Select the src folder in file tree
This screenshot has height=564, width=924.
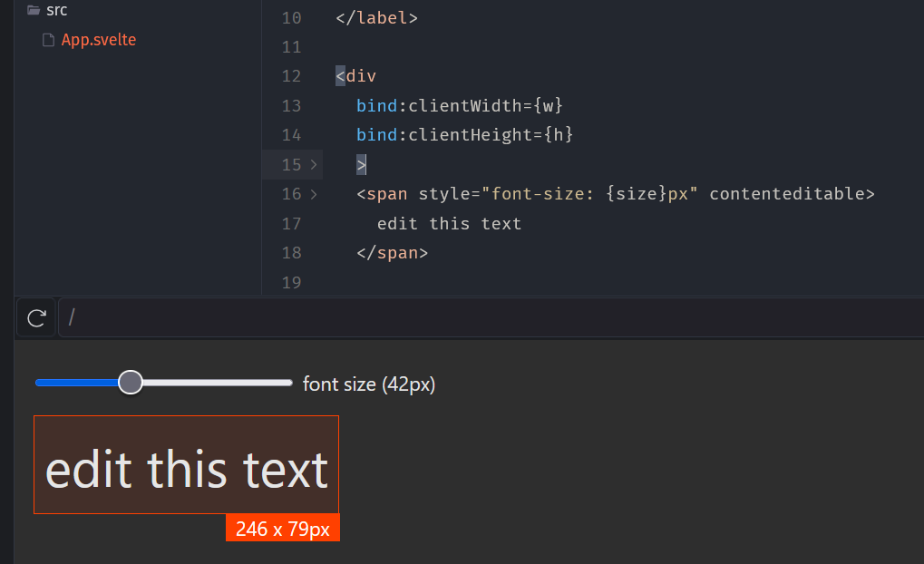coord(56,11)
